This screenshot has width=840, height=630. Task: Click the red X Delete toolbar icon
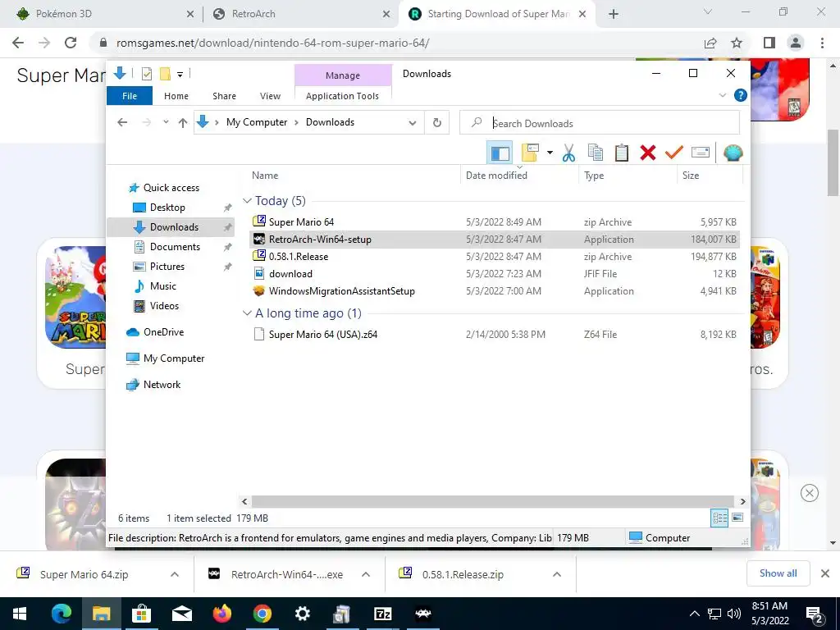pyautogui.click(x=648, y=153)
